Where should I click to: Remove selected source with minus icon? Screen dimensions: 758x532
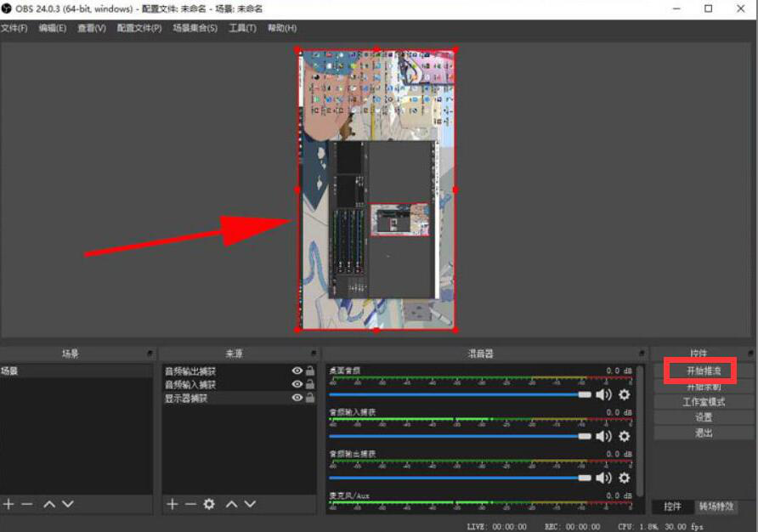[x=190, y=504]
